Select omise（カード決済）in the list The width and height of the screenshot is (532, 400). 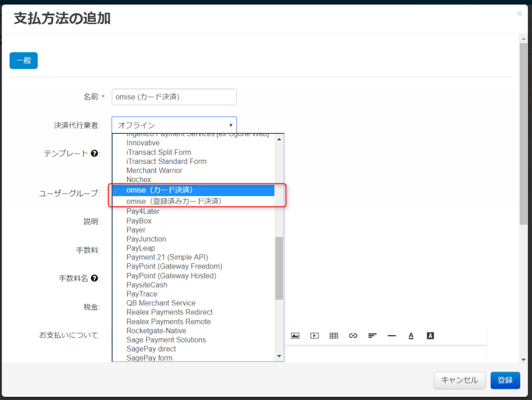pyautogui.click(x=194, y=190)
